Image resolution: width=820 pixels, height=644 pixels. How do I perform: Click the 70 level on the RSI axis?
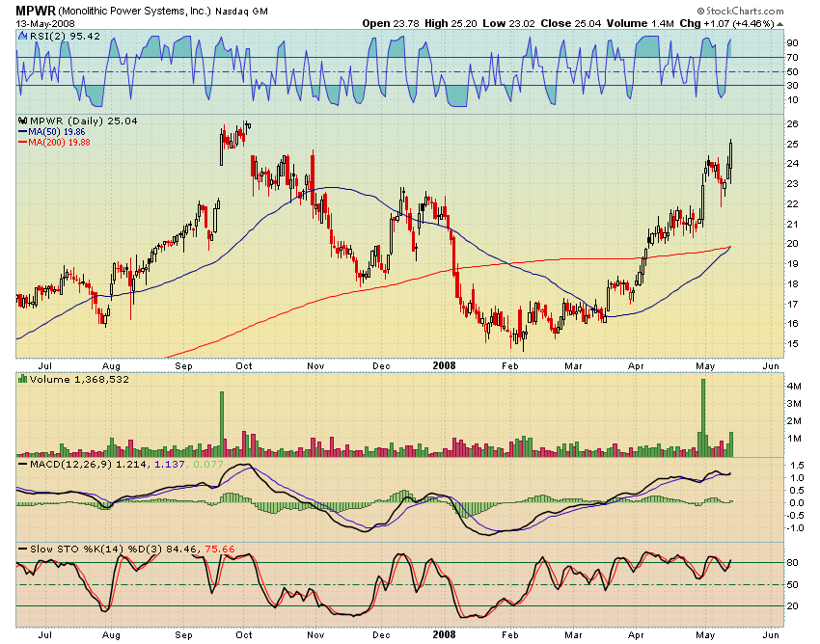click(x=792, y=58)
